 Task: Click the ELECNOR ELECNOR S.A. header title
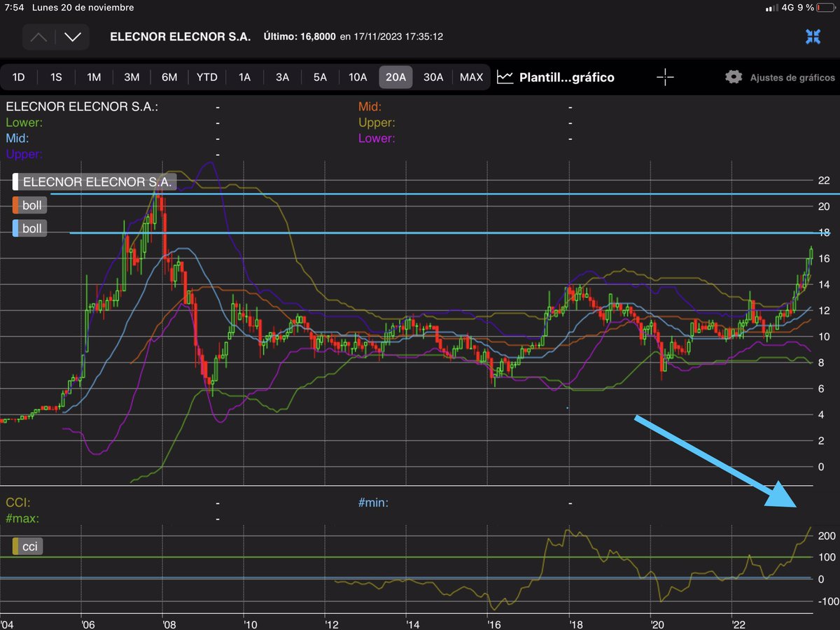(180, 37)
